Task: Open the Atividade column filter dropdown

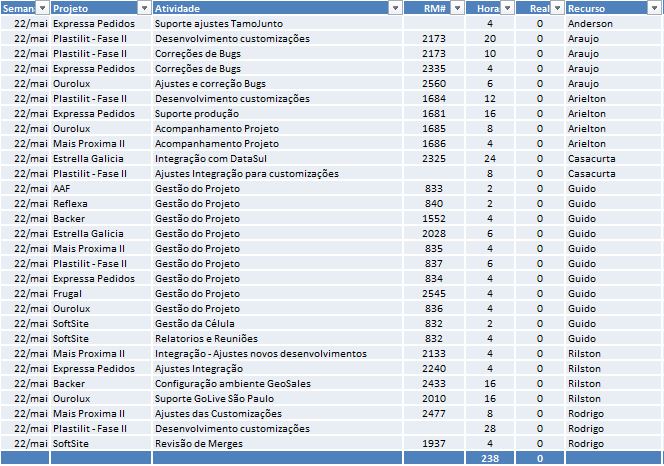Action: tap(395, 8)
